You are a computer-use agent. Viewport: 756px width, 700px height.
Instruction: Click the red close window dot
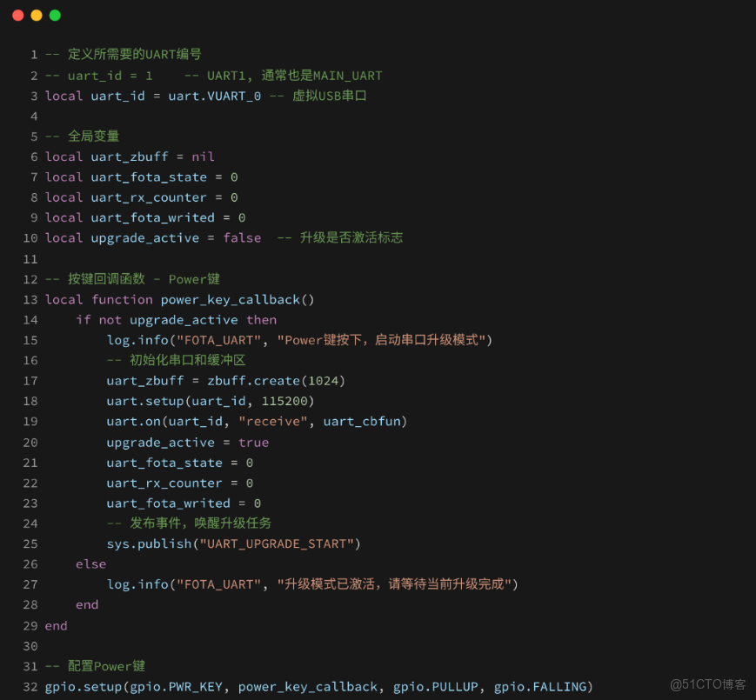18,16
